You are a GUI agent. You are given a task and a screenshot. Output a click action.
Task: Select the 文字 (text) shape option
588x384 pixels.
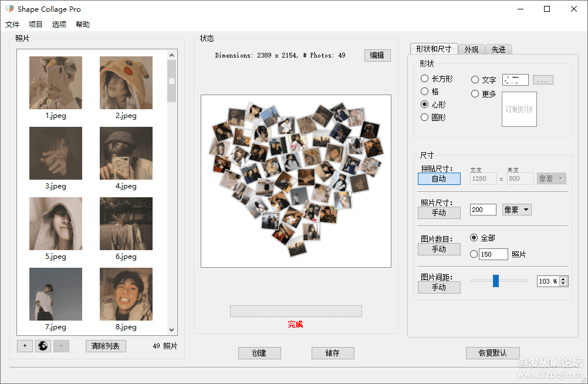pyautogui.click(x=475, y=80)
